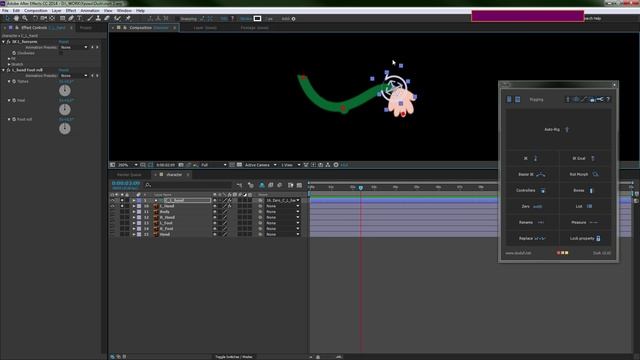Switch to the Render Queue tab
The width and height of the screenshot is (640, 360).
pyautogui.click(x=129, y=175)
